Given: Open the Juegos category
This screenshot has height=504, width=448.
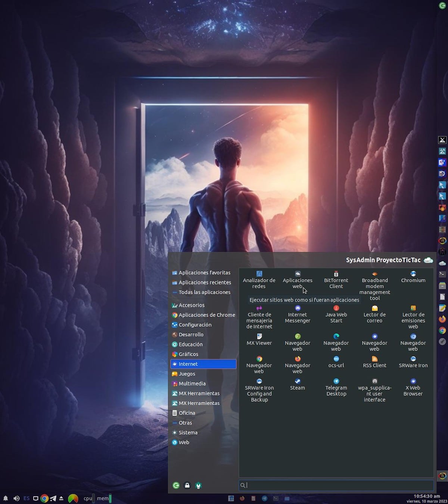Looking at the screenshot, I should tap(187, 374).
